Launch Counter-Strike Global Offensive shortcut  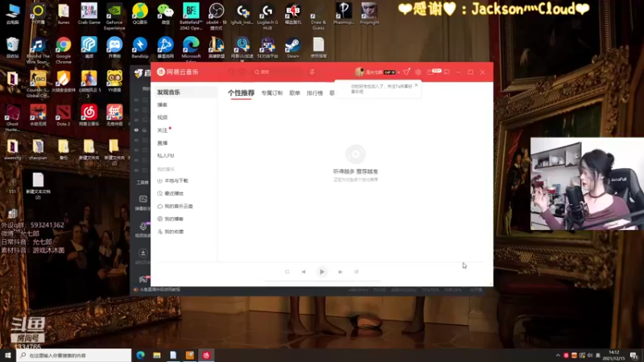click(x=38, y=84)
